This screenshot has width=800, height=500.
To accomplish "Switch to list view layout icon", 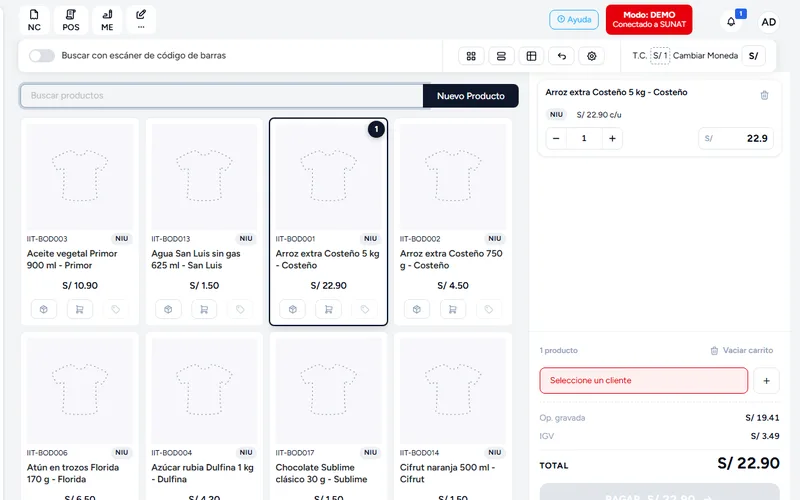I will tap(501, 56).
